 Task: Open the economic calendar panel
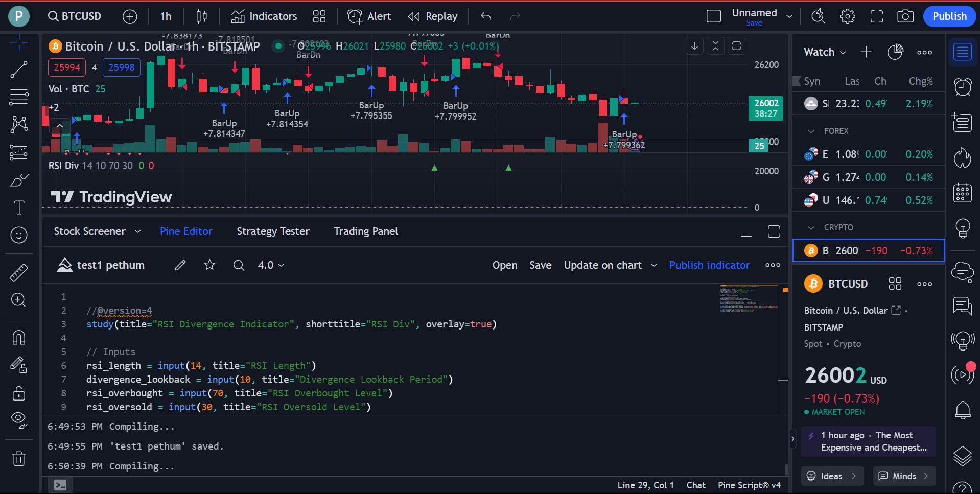pyautogui.click(x=963, y=193)
